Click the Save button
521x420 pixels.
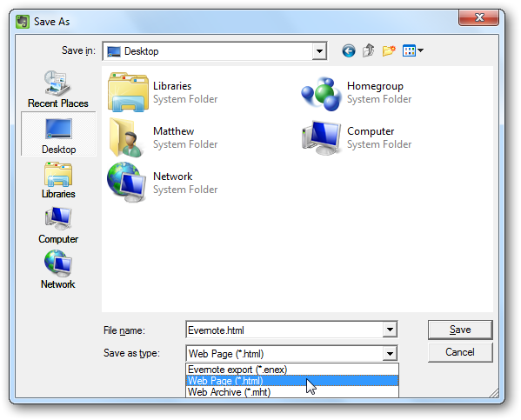460,330
